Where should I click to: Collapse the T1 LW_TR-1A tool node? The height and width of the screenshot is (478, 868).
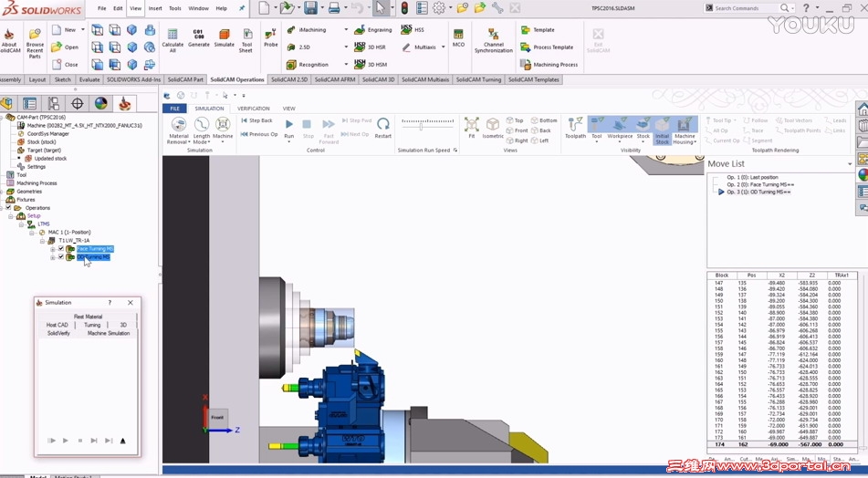pyautogui.click(x=42, y=241)
